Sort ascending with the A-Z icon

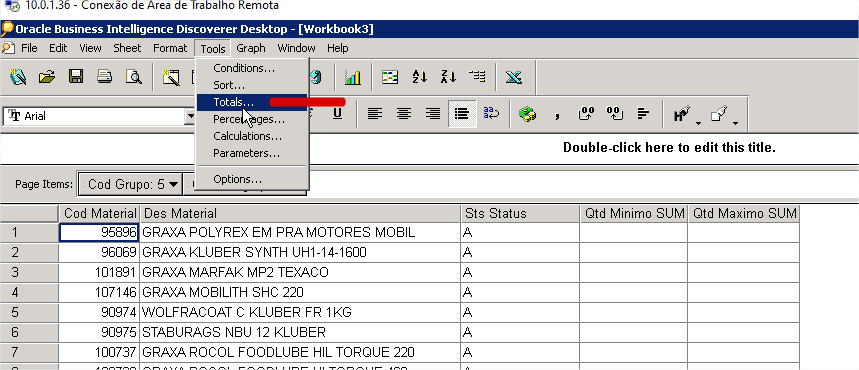tap(419, 77)
